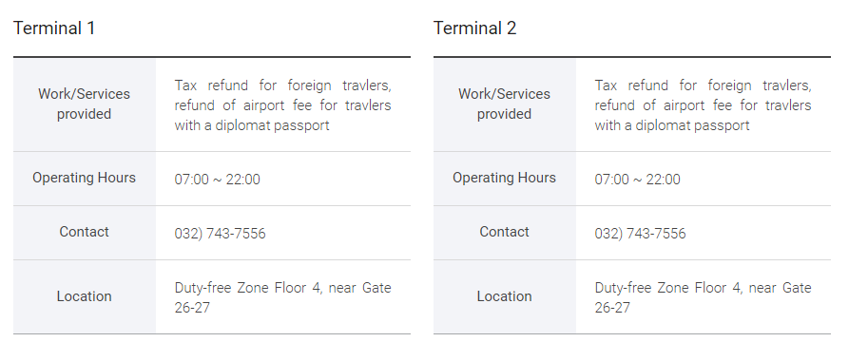Click Terminal 1 phone number 032) 743-7556

220,234
